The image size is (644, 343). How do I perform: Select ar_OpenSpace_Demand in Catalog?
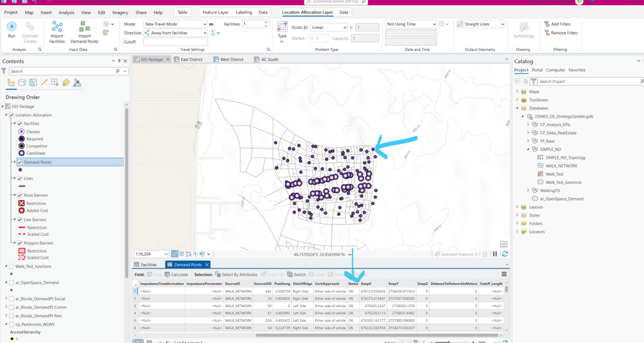coord(561,199)
